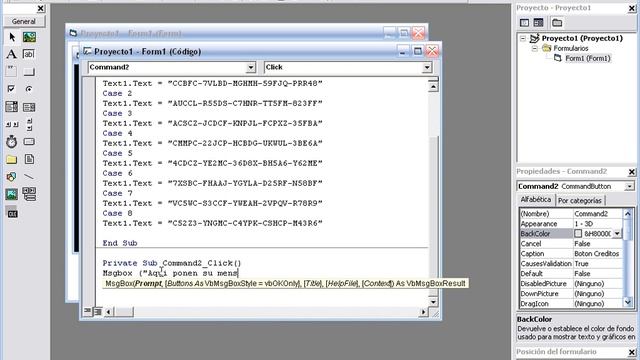This screenshot has width=640, height=360.
Task: Close the toolbox panel
Action: point(41,8)
